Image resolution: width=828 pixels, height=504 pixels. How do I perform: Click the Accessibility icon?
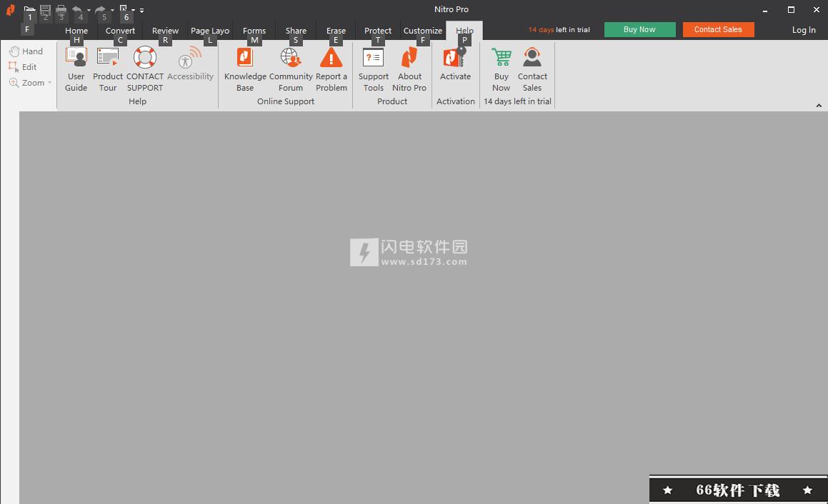click(190, 57)
